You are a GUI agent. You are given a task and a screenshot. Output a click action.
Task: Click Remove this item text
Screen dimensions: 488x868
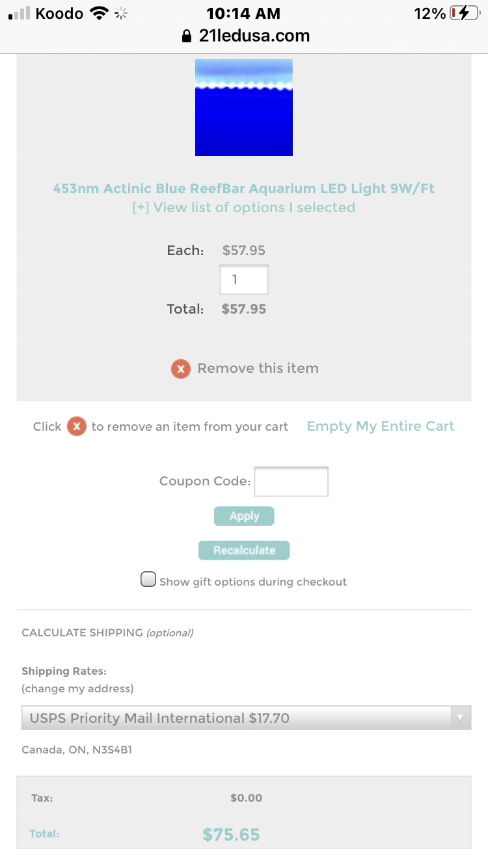258,368
